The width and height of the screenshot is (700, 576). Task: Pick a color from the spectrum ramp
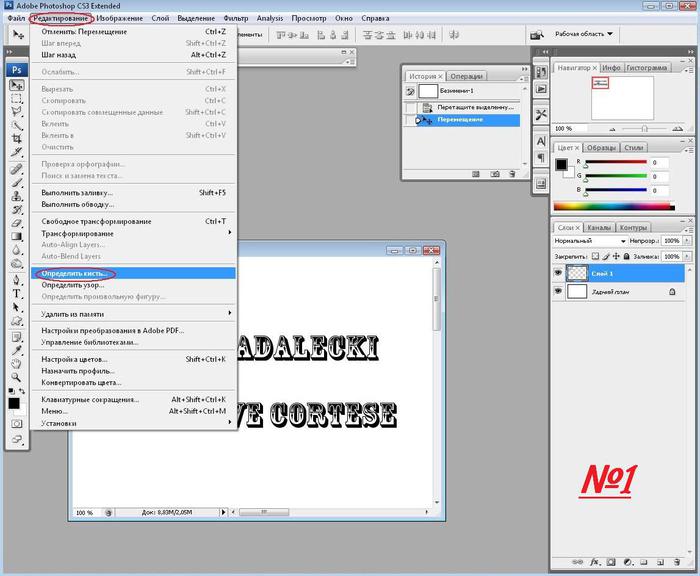tap(614, 207)
